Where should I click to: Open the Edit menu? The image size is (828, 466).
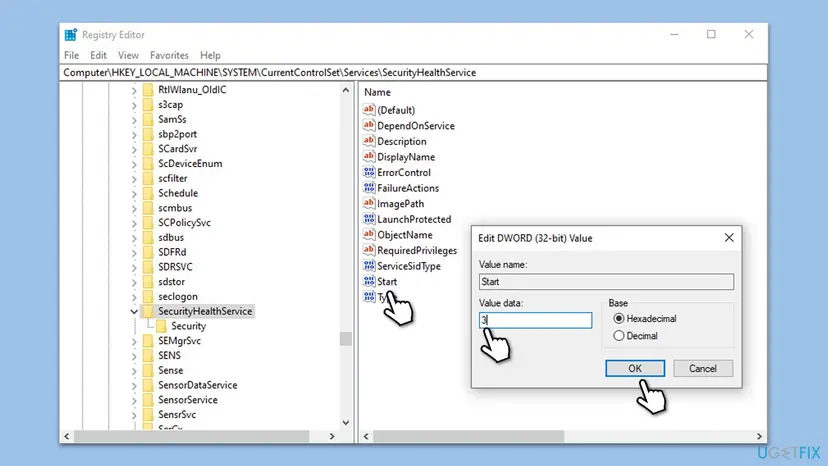[x=98, y=55]
